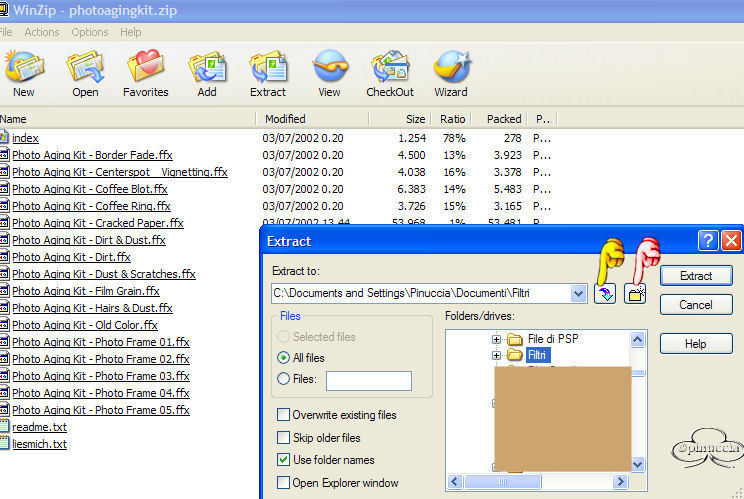Enable Overwrite existing files checkbox
744x499 pixels.
[x=283, y=415]
